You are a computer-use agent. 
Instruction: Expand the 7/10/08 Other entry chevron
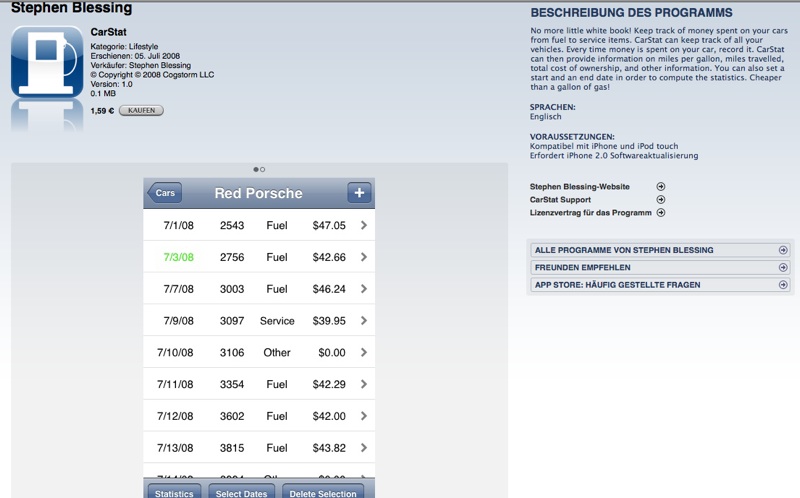coord(363,353)
